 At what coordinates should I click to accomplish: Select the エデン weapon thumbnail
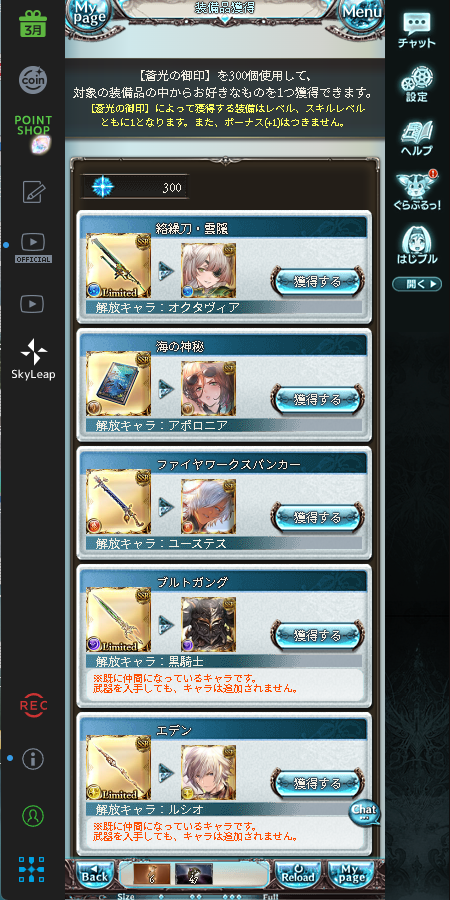click(118, 767)
